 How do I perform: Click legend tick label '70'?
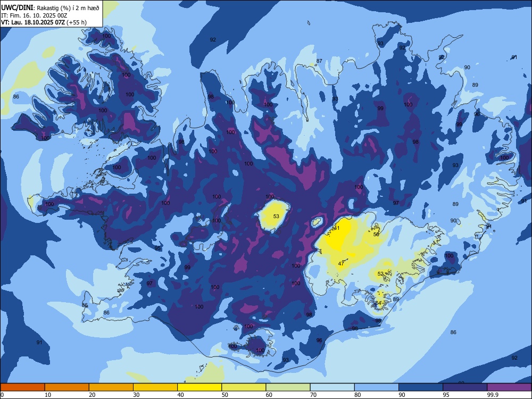tap(313, 395)
